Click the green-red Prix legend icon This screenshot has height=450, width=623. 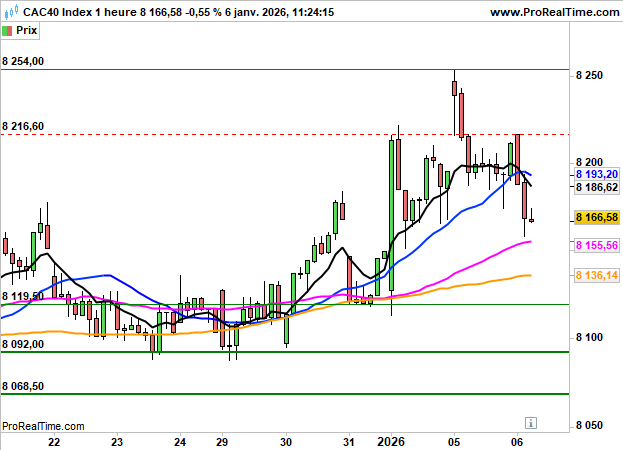pyautogui.click(x=7, y=31)
